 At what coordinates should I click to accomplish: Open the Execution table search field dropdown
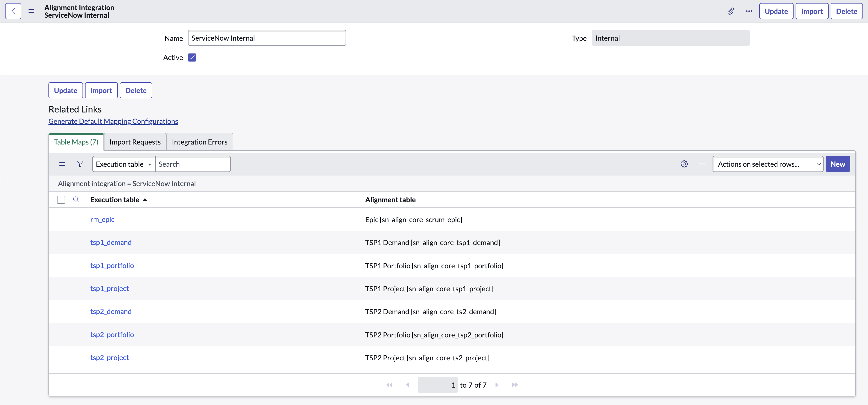(124, 164)
